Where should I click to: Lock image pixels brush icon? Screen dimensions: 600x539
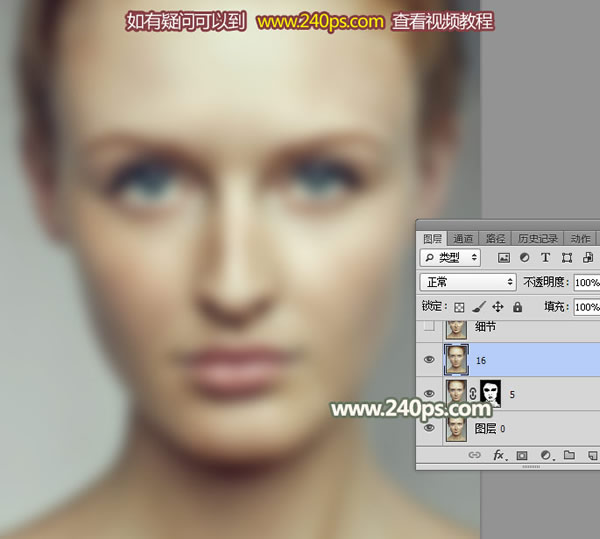click(479, 306)
